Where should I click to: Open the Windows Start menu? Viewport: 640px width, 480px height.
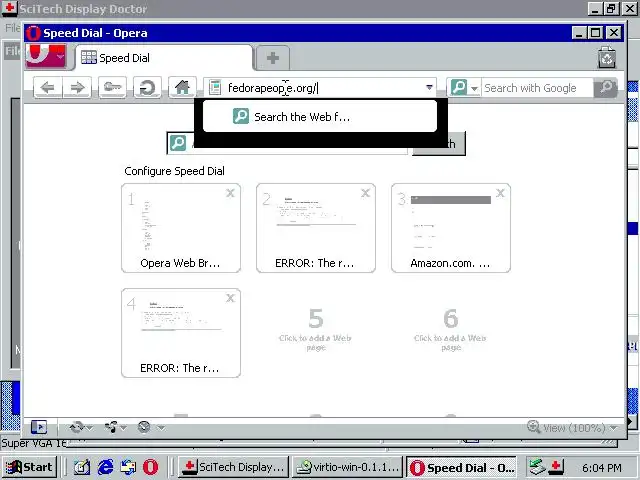coord(29,467)
